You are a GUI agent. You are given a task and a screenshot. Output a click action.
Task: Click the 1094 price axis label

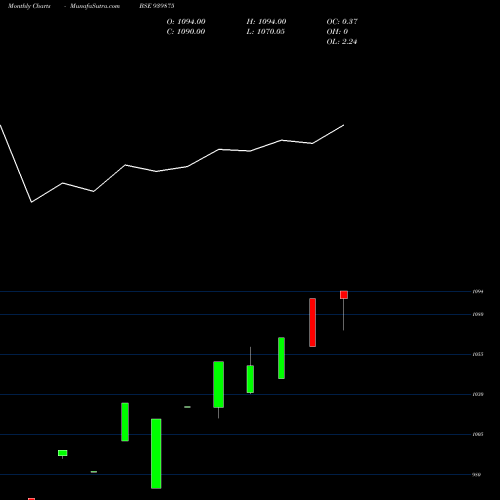478,292
